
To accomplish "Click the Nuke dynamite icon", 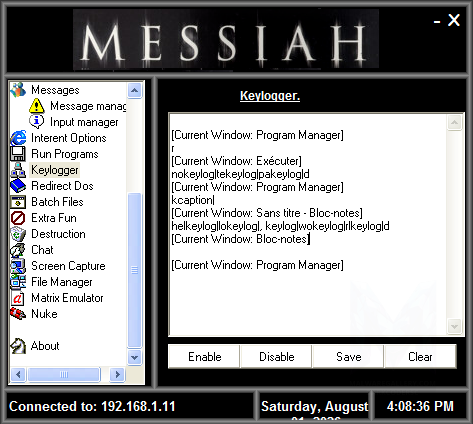I will tap(18, 314).
